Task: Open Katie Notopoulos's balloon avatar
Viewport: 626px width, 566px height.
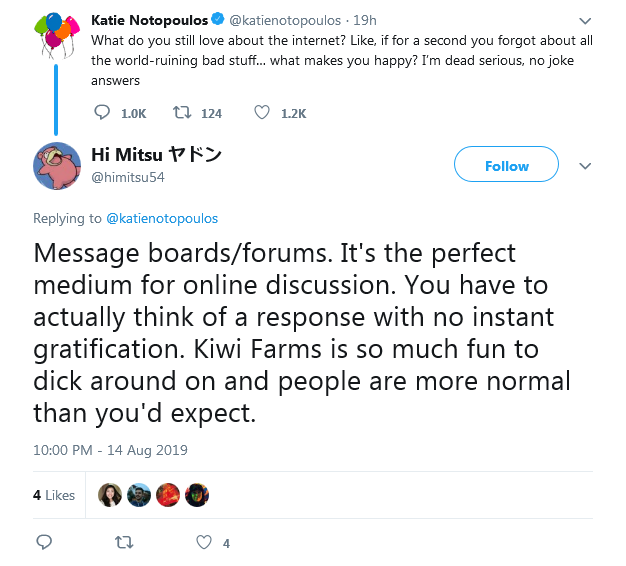Action: [56, 35]
